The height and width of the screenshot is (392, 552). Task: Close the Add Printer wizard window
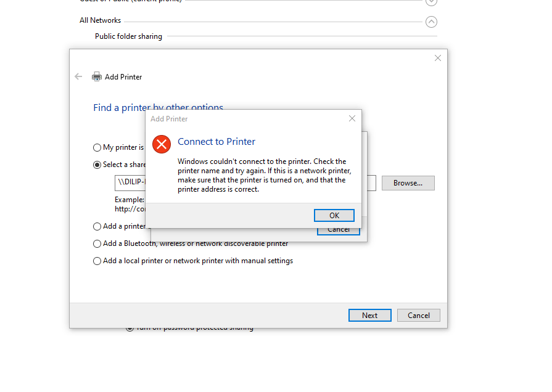[x=437, y=58]
